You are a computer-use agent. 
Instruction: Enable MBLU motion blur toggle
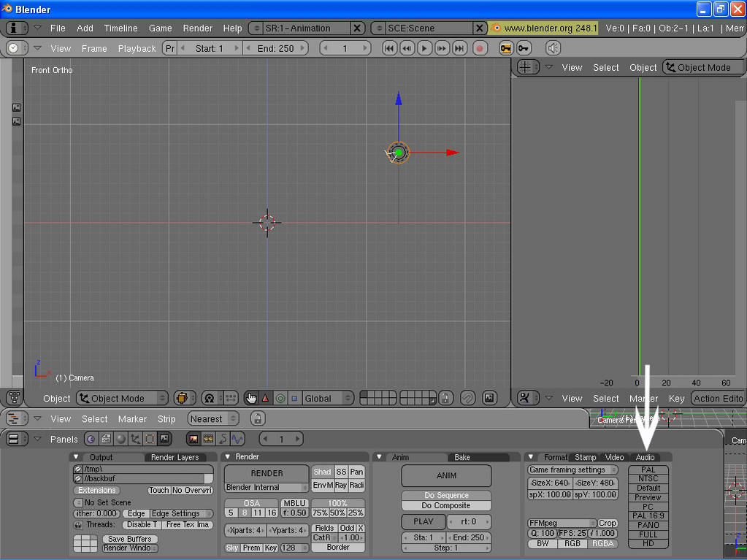click(294, 503)
